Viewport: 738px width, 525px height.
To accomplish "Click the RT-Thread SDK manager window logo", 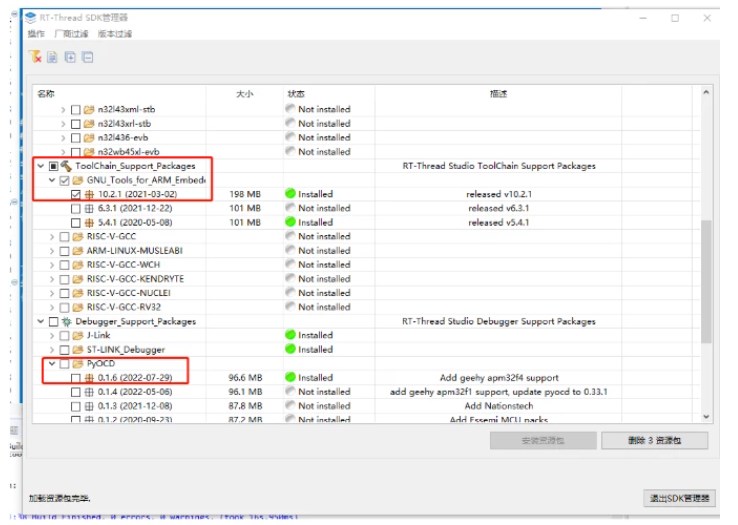I will pyautogui.click(x=31, y=18).
